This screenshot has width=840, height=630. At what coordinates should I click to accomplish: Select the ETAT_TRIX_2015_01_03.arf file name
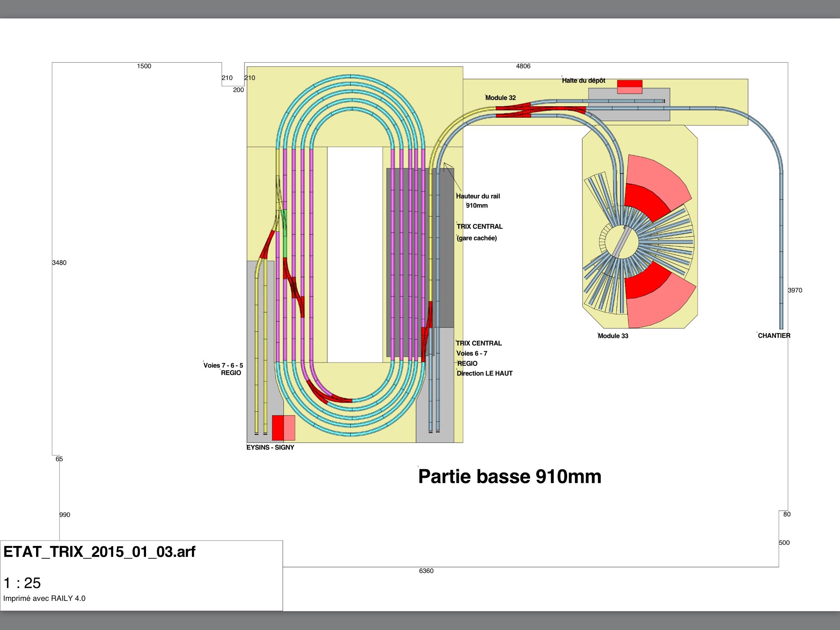[x=99, y=552]
